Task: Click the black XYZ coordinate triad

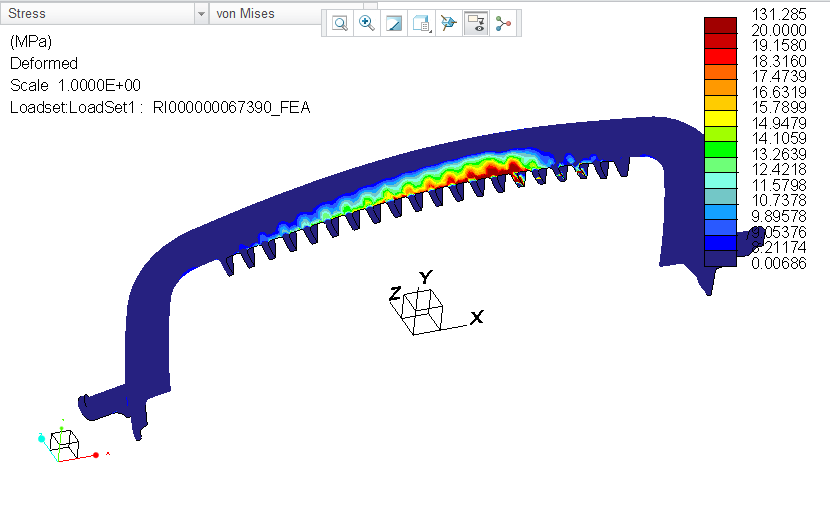Action: (x=435, y=304)
